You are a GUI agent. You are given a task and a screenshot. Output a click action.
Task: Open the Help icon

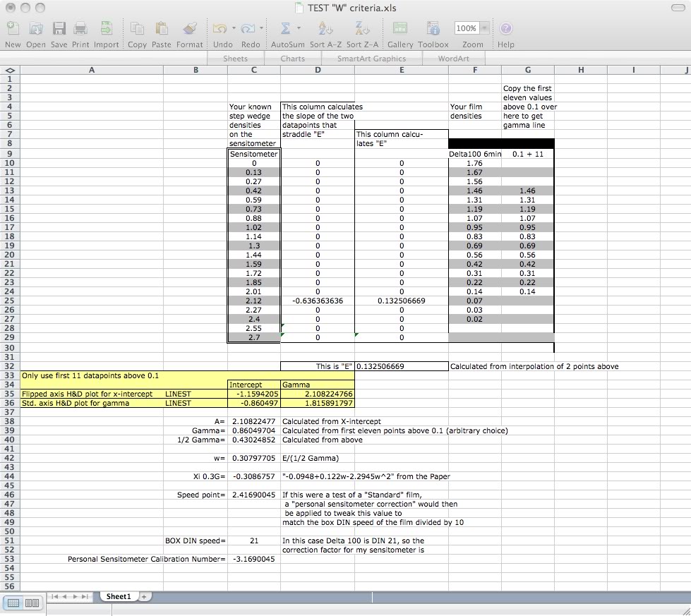[505, 29]
